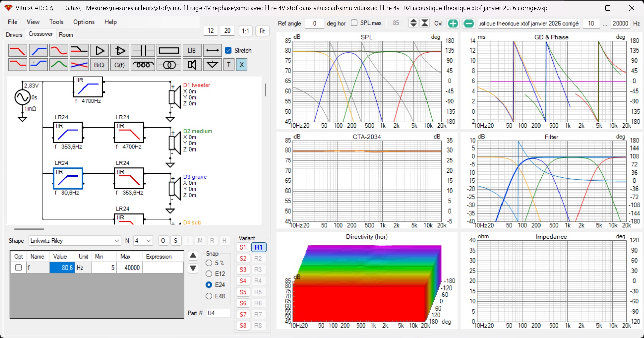Screen dimensions: 644x338
Task: Open the BiQ biquad filter block
Action: (x=99, y=65)
